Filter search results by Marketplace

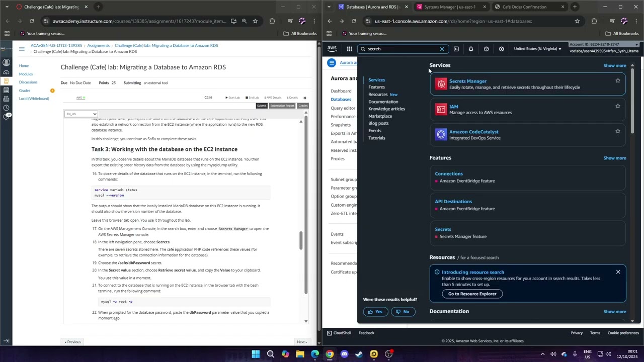pyautogui.click(x=380, y=116)
